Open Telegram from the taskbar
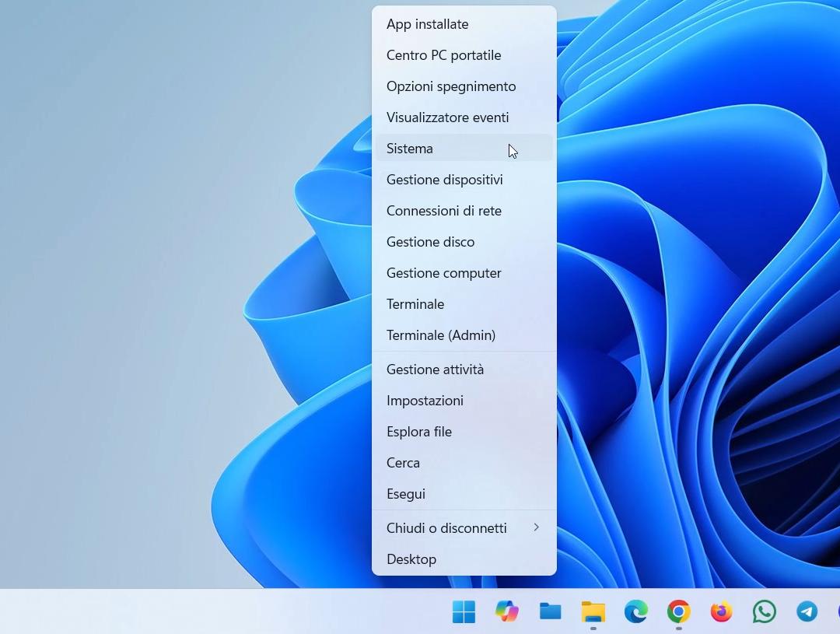 coord(807,612)
